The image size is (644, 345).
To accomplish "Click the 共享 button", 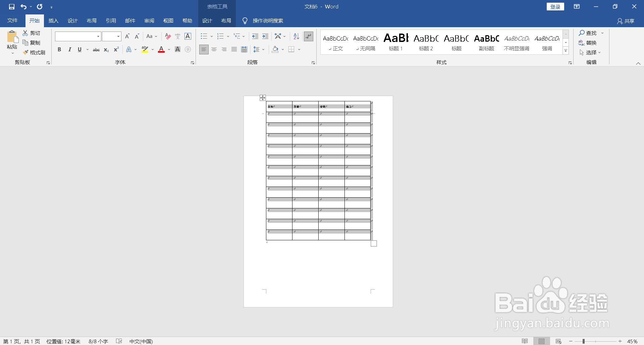I will pyautogui.click(x=626, y=21).
